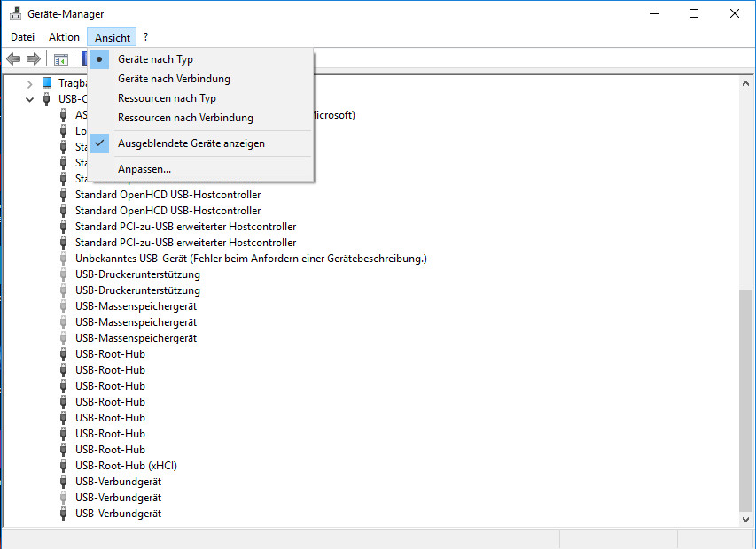Viewport: 756px width, 549px height.
Task: Open the Datei menu
Action: point(22,37)
